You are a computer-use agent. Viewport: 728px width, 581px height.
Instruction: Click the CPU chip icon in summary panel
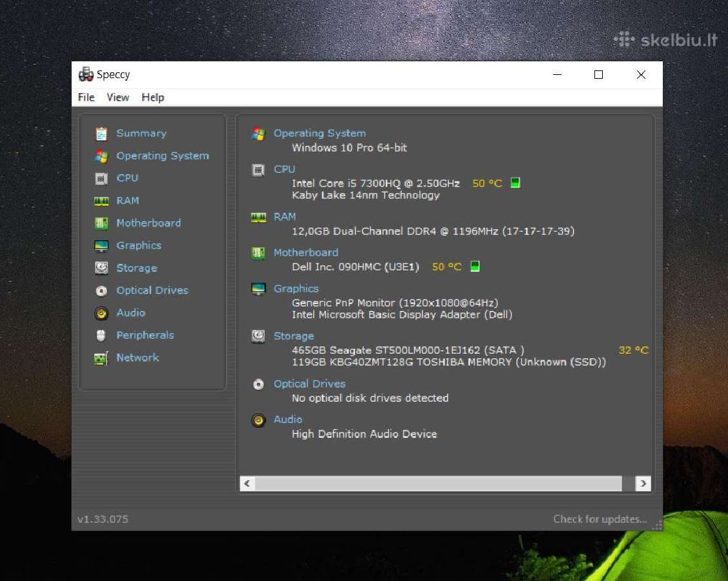click(x=258, y=170)
